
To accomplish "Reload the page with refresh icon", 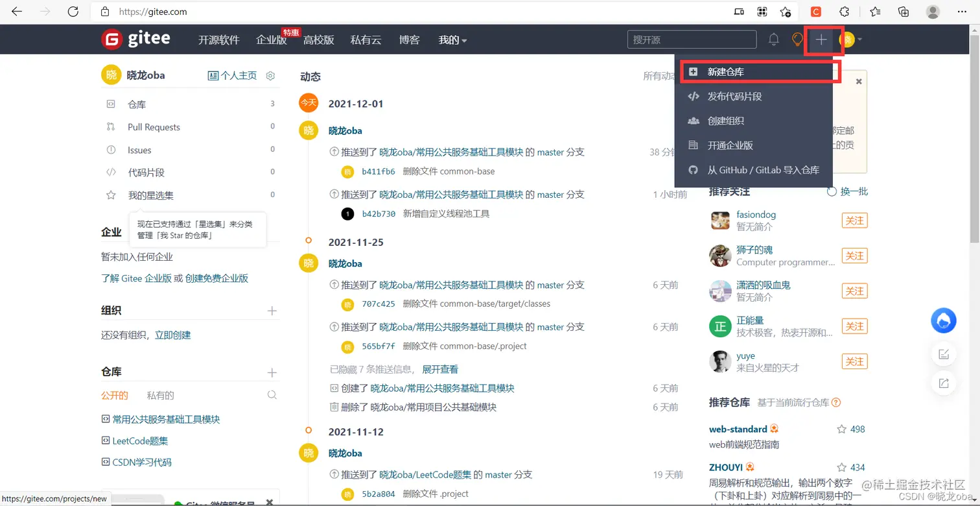I will (73, 11).
